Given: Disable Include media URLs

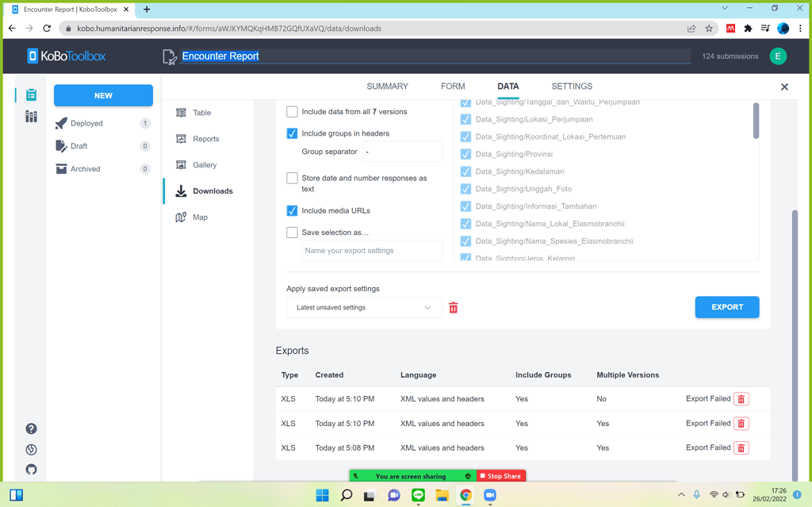Looking at the screenshot, I should click(x=292, y=211).
